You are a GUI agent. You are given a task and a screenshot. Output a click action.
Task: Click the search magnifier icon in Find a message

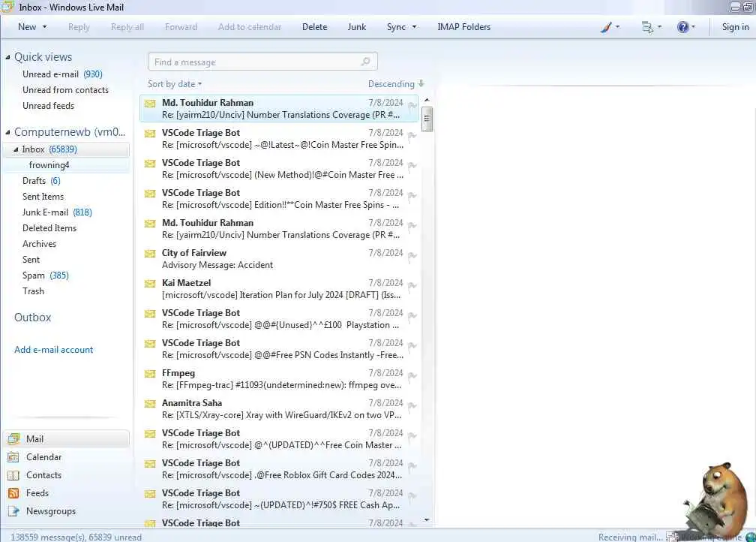pyautogui.click(x=366, y=62)
